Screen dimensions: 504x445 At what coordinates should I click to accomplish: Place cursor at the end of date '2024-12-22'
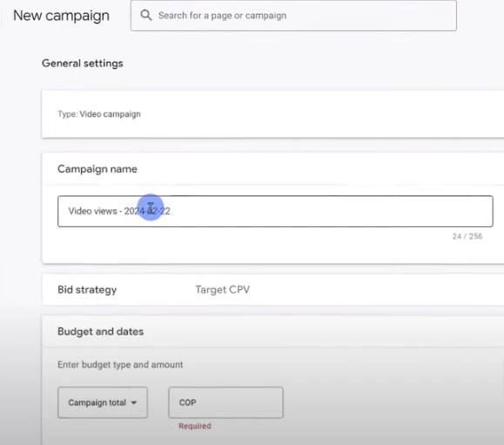tap(171, 212)
